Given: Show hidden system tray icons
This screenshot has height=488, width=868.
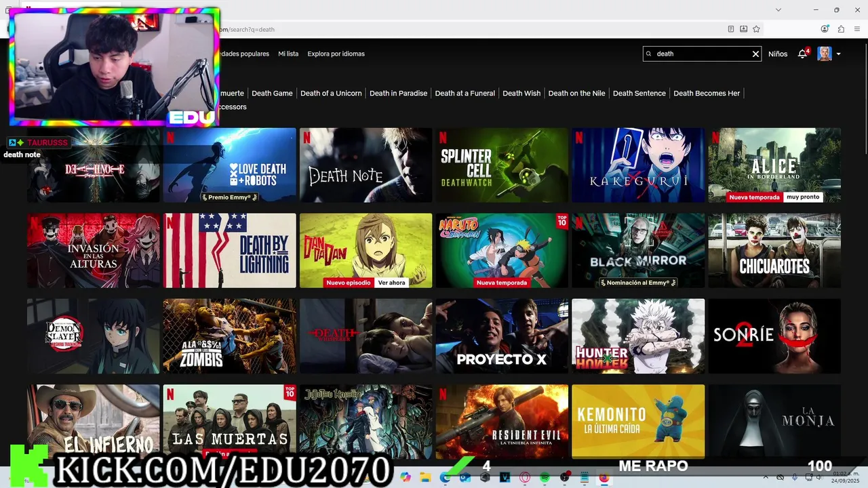Looking at the screenshot, I should [766, 478].
